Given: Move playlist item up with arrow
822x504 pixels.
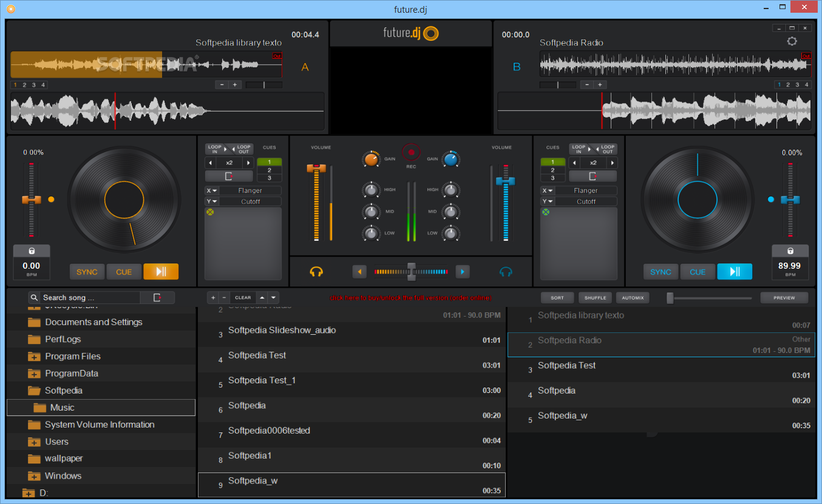Looking at the screenshot, I should click(262, 297).
